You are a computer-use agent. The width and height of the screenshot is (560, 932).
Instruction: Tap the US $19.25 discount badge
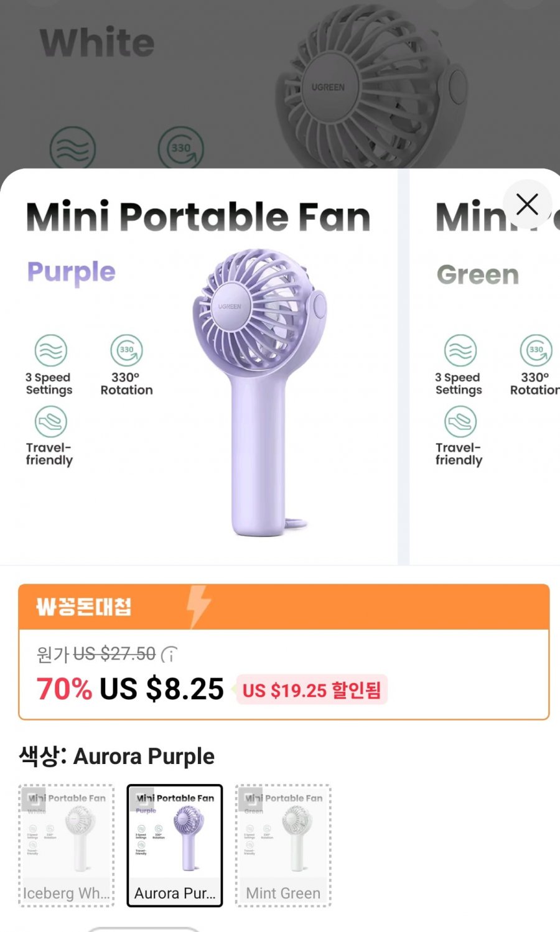(311, 690)
